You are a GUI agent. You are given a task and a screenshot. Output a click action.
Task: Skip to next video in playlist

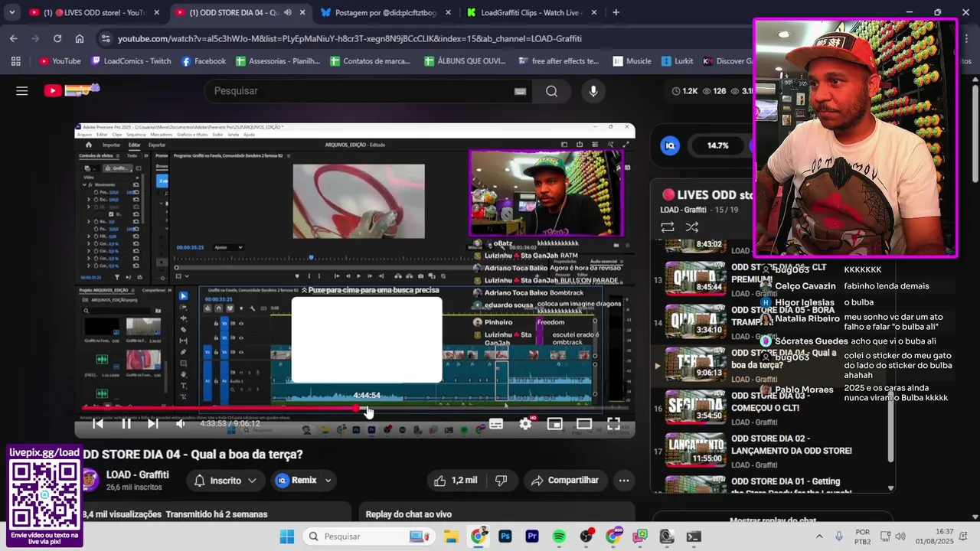pos(152,423)
